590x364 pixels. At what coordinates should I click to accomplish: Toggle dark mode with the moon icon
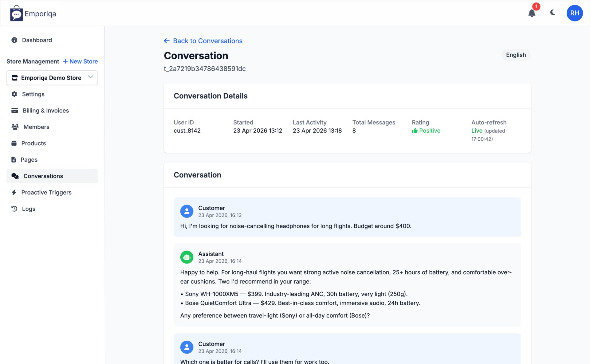(x=553, y=13)
